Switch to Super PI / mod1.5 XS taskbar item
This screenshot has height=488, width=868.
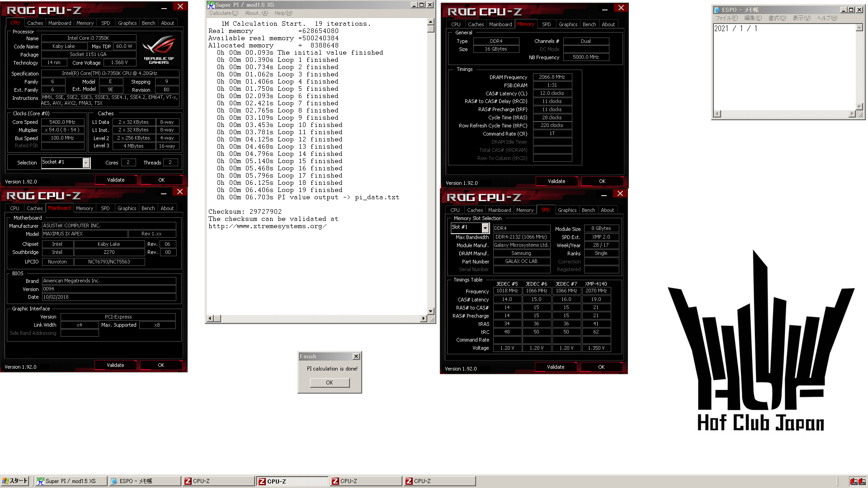(x=71, y=481)
